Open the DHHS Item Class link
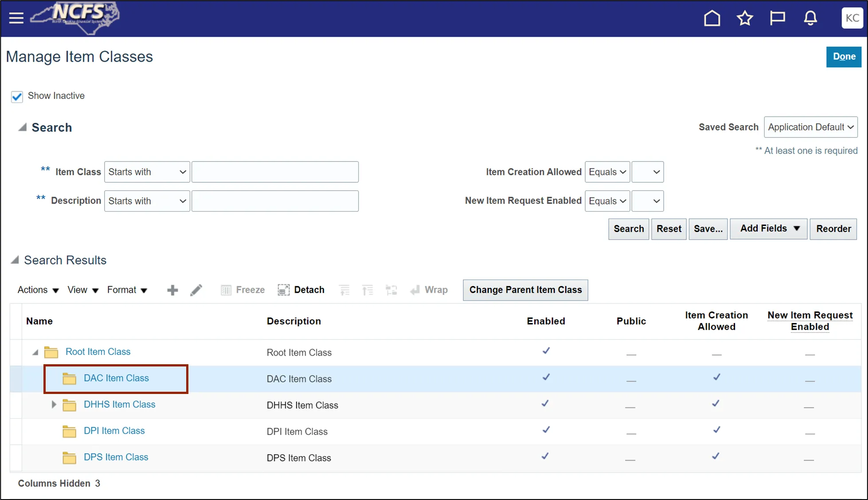This screenshot has height=500, width=868. click(119, 405)
